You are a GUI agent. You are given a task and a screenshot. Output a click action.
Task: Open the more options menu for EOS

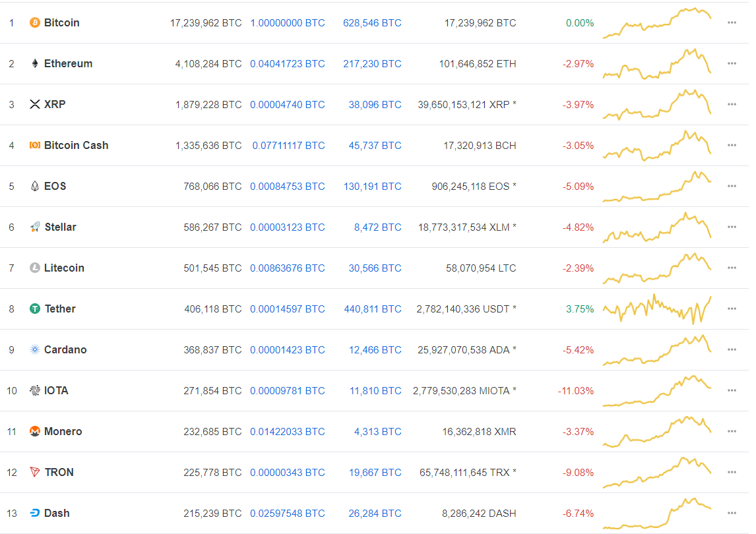(732, 186)
